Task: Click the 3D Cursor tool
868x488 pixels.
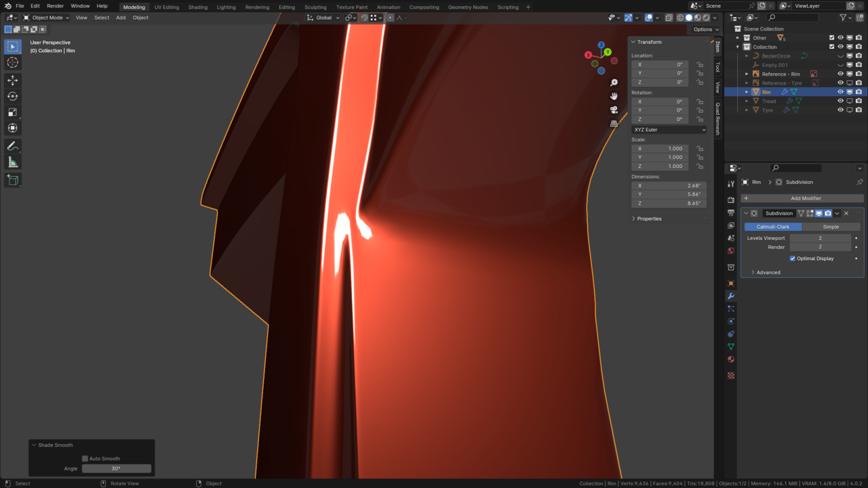Action: point(12,62)
